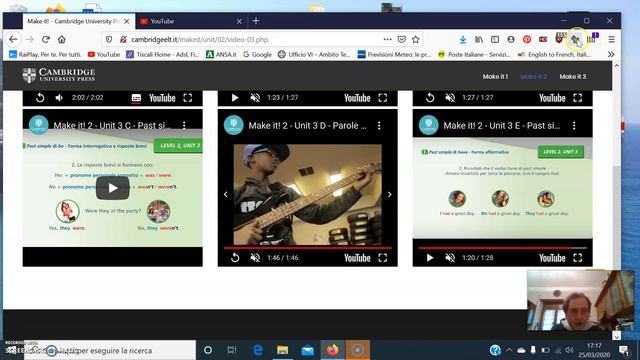Save page to Pocket icon
Image resolution: width=640 pixels, height=360 pixels.
[402, 40]
